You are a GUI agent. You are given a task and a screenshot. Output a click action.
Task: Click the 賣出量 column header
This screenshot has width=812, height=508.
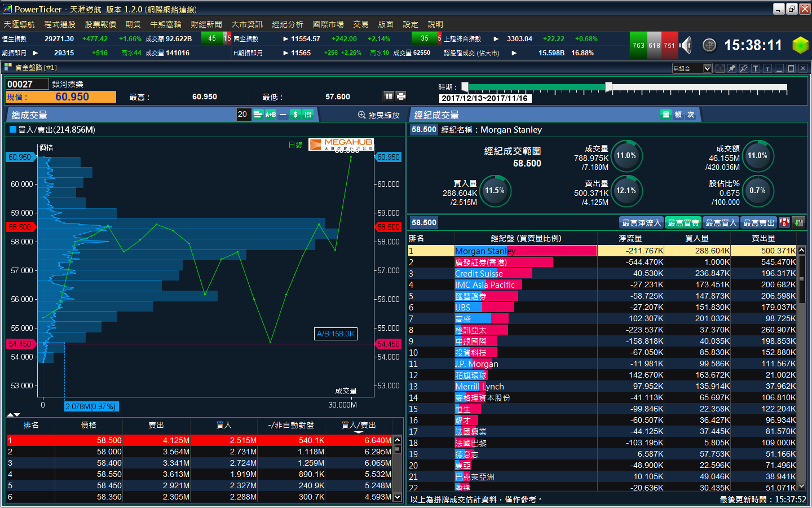click(x=764, y=238)
